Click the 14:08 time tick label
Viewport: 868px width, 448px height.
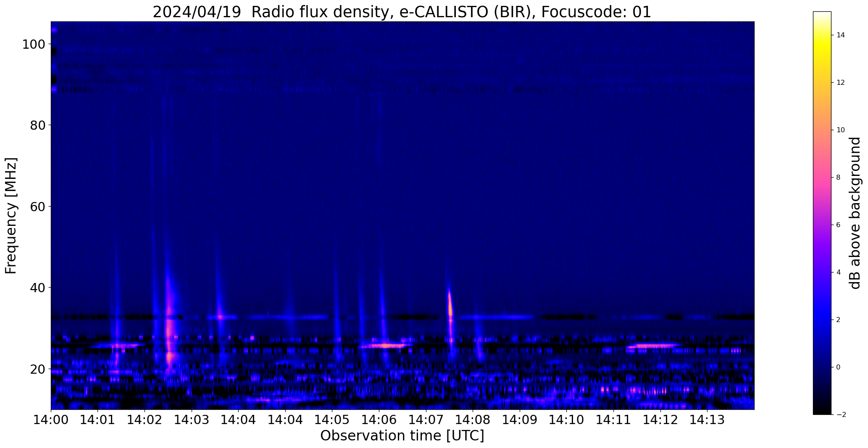473,419
